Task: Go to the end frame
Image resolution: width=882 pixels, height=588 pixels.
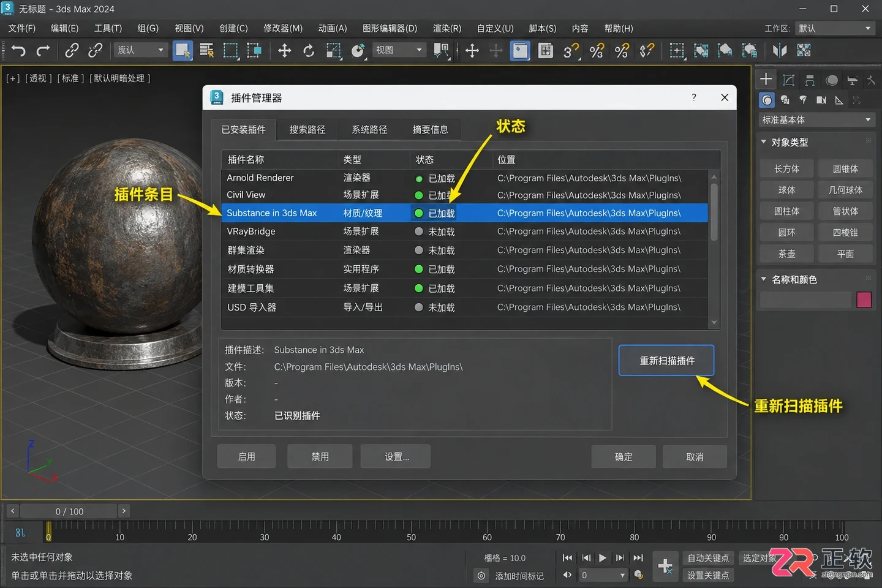Action: click(638, 558)
